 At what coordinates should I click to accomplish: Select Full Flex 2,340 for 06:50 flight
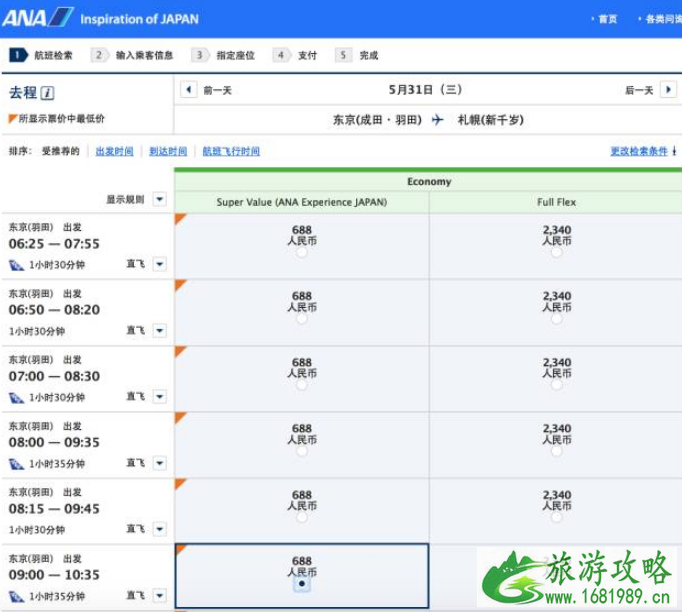pos(557,319)
